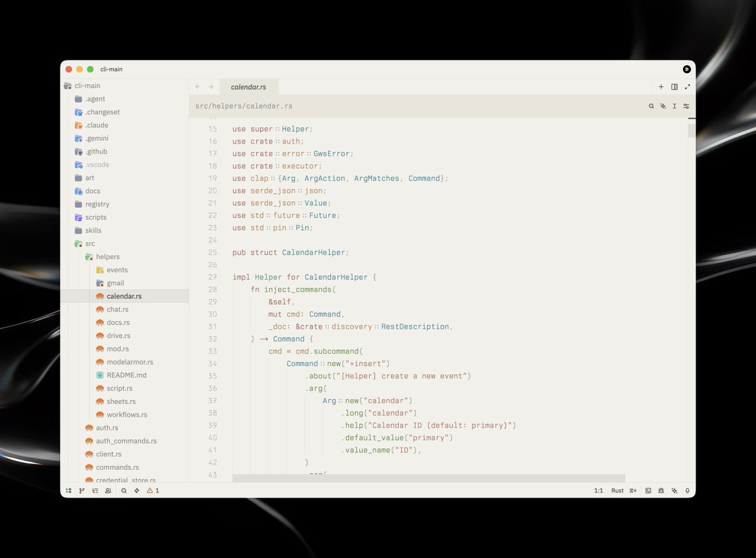This screenshot has height=558, width=756.
Task: Click the editor horizontal scrollbar
Action: click(429, 479)
